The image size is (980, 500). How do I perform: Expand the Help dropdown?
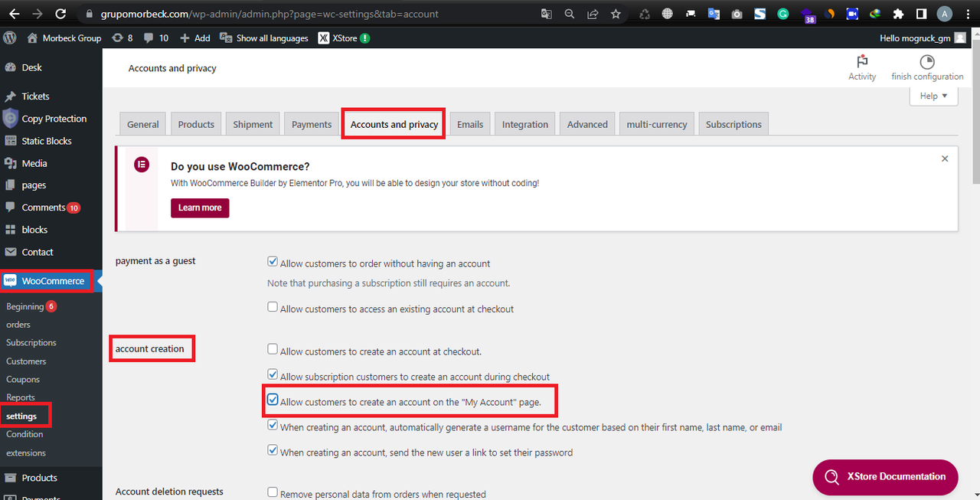(x=933, y=96)
